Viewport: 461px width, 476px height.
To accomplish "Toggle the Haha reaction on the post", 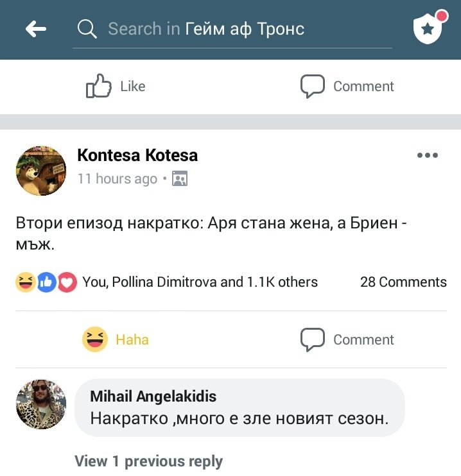I will tap(116, 339).
